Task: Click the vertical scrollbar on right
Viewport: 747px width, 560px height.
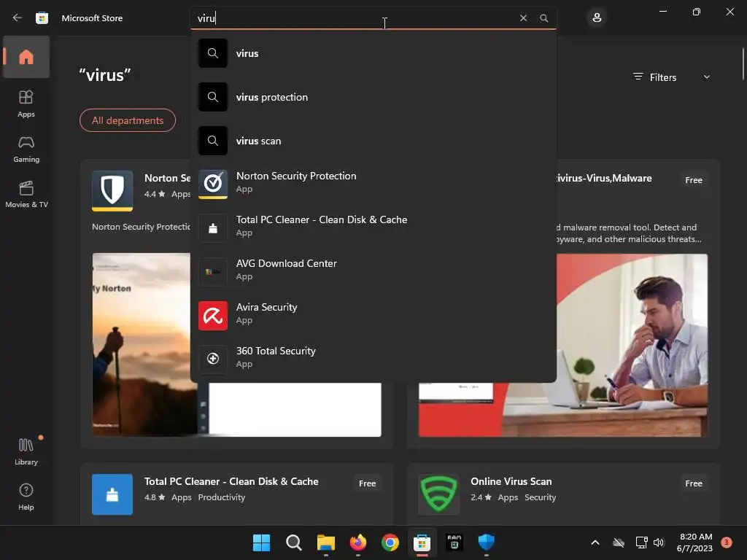Action: point(743,64)
